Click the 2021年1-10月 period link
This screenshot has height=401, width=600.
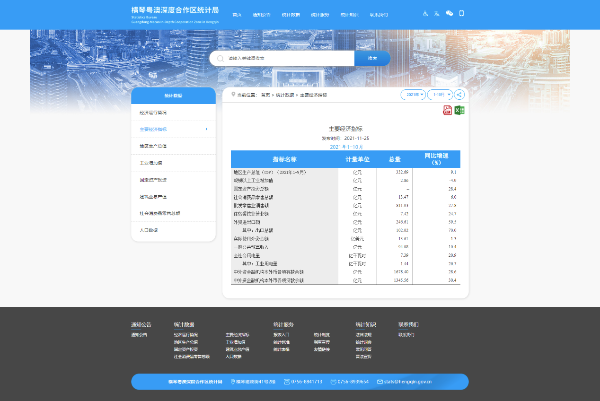[x=346, y=147]
